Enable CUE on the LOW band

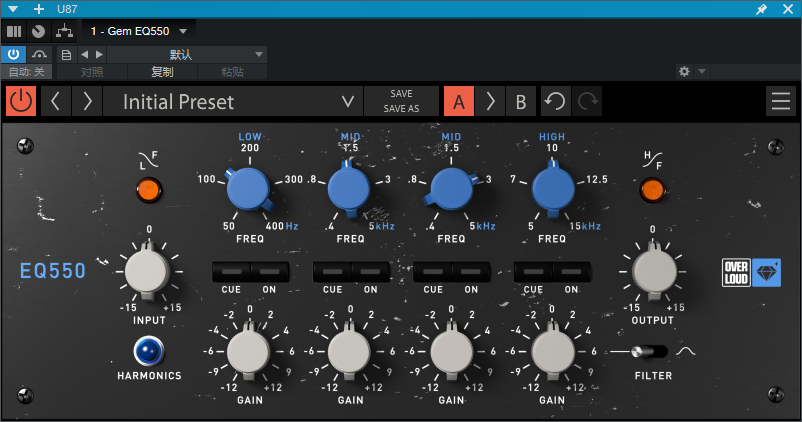232,272
